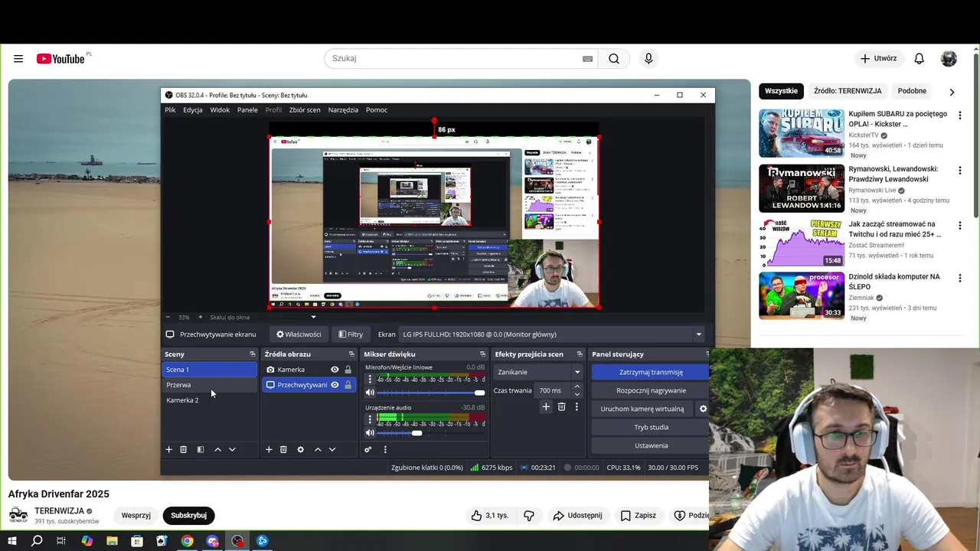Select the Podobne filter chip
This screenshot has width=980, height=551.
tap(912, 91)
